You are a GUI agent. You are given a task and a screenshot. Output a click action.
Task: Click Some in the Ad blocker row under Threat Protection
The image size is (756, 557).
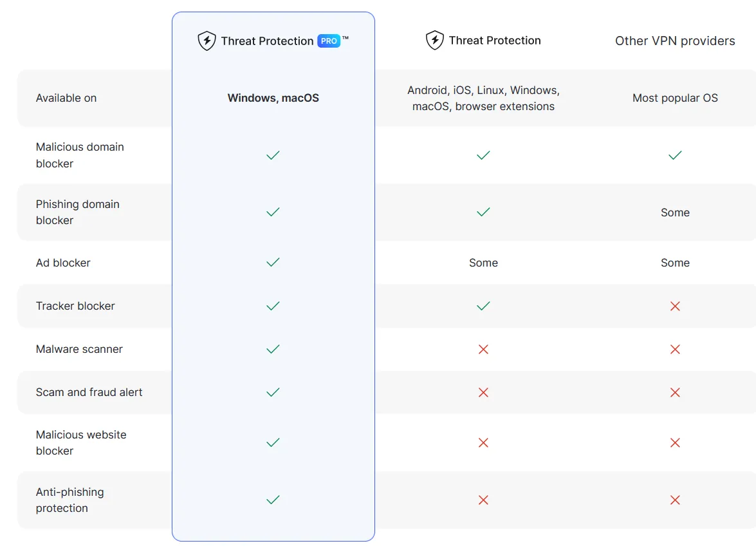(483, 263)
